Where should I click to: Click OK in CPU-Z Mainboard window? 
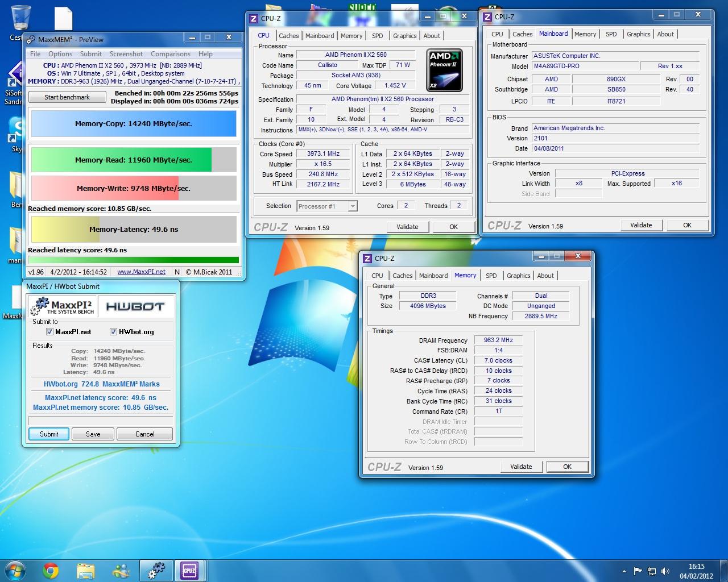point(687,225)
